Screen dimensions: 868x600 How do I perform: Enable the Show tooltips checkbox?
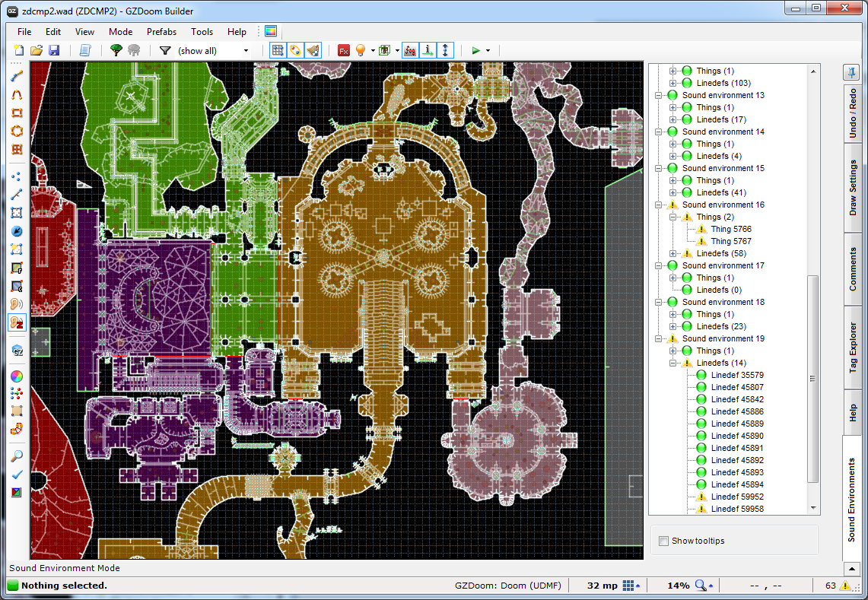tap(663, 541)
